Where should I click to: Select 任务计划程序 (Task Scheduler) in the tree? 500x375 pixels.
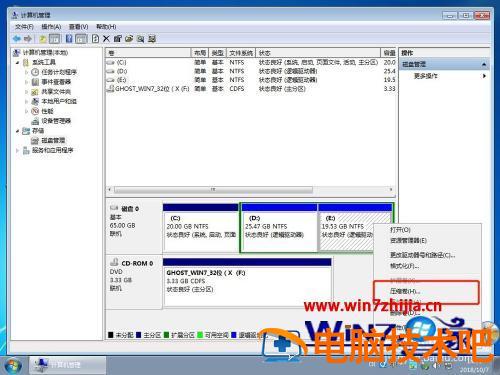point(59,72)
